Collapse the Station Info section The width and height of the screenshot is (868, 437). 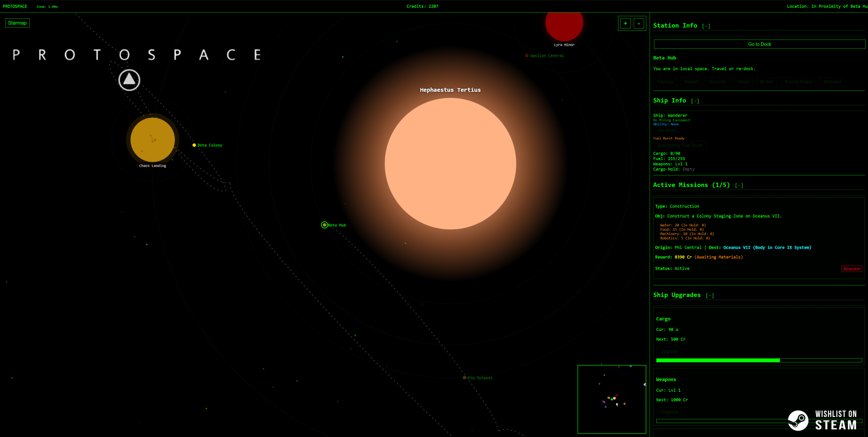[x=706, y=26]
